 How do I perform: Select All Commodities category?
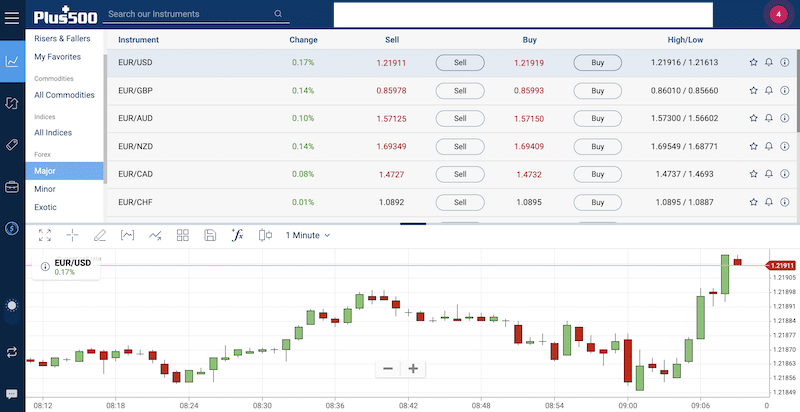[64, 95]
